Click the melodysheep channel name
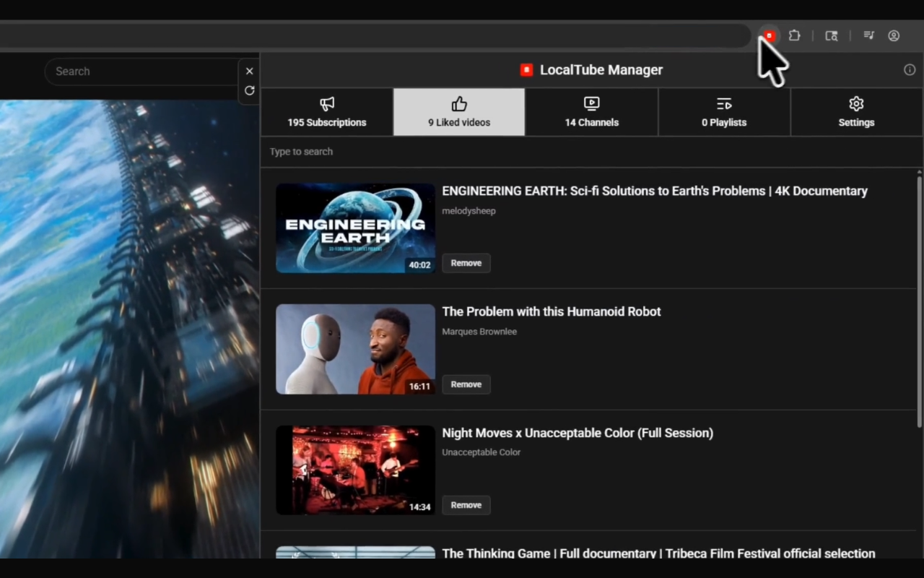The width and height of the screenshot is (924, 578). tap(469, 211)
